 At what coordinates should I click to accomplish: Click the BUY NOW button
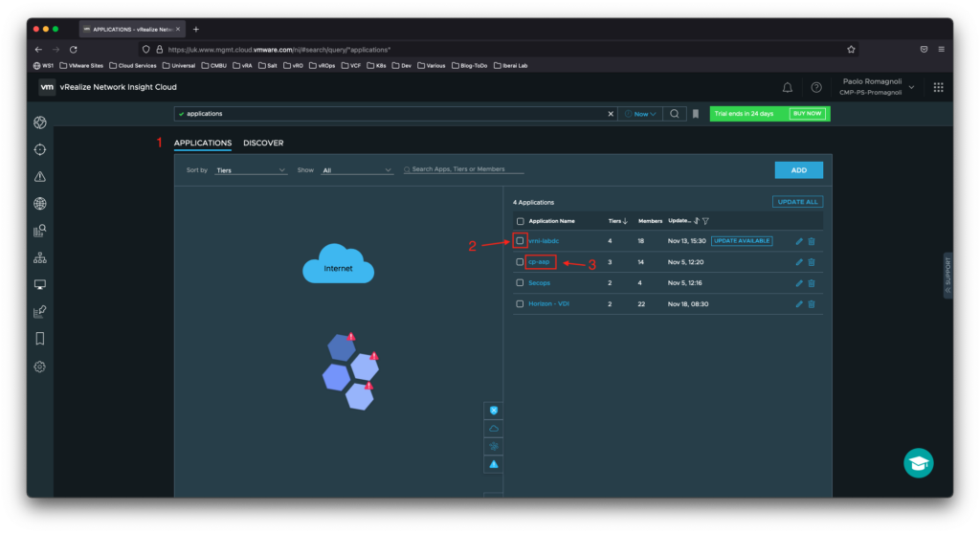[x=807, y=114]
